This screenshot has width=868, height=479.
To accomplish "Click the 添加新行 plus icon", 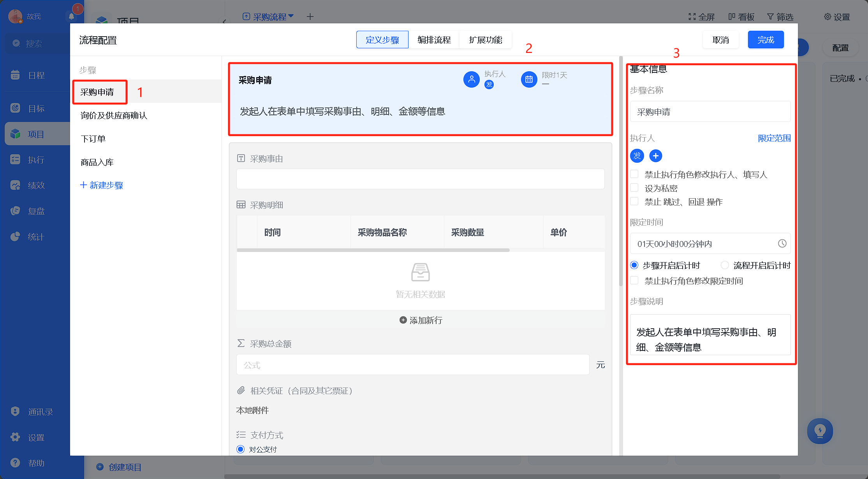I will click(403, 320).
